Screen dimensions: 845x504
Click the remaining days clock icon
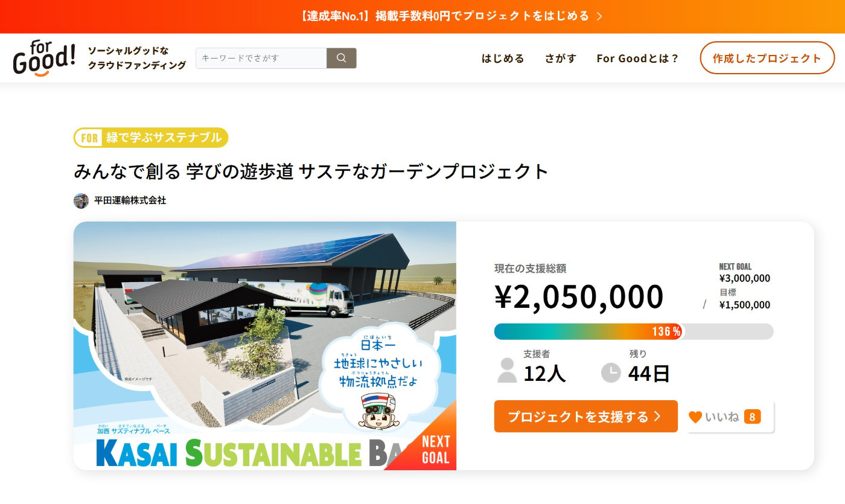pos(611,372)
